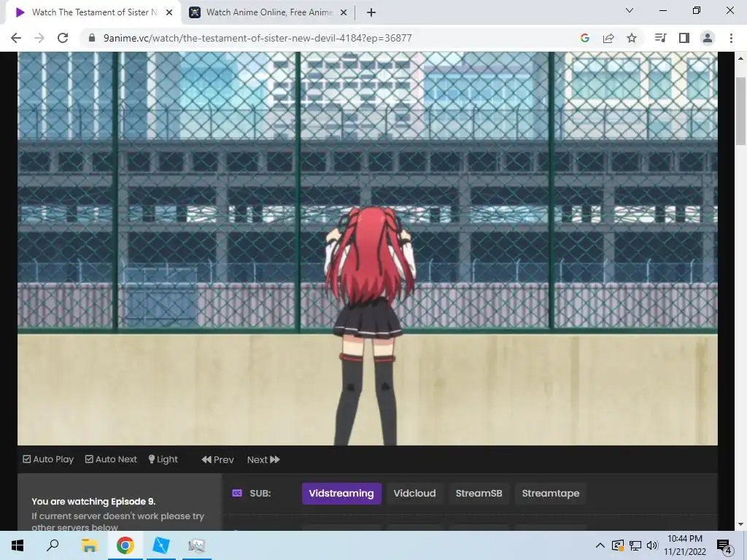Select the Vidstreaming server
747x560 pixels.
(x=341, y=494)
